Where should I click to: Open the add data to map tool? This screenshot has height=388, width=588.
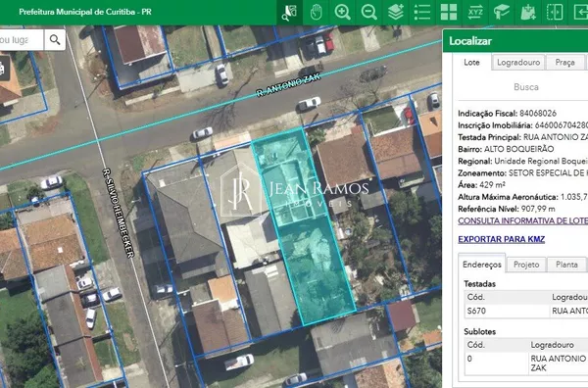pyautogui.click(x=528, y=13)
